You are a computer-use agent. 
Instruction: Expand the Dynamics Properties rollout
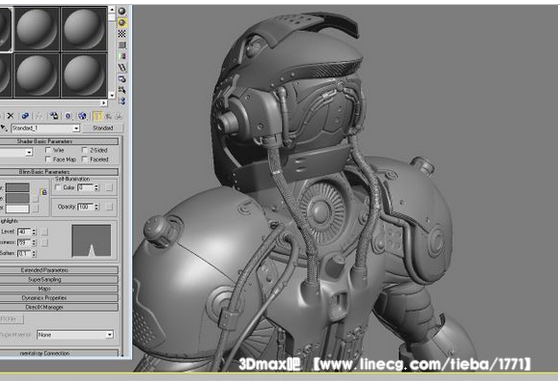point(59,298)
